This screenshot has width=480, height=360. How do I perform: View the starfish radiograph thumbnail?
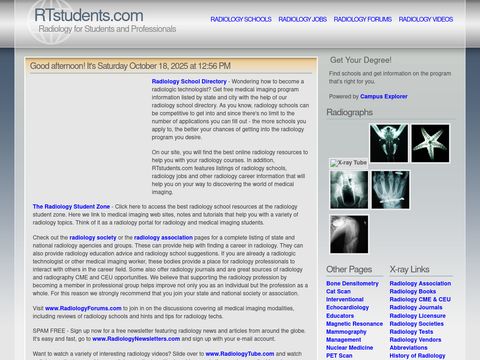[x=430, y=143]
